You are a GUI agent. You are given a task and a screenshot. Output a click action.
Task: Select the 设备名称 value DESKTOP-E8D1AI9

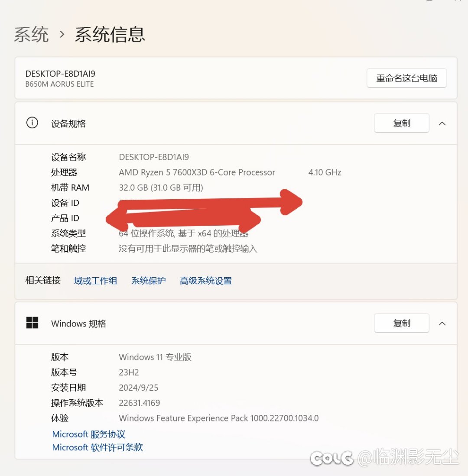154,157
